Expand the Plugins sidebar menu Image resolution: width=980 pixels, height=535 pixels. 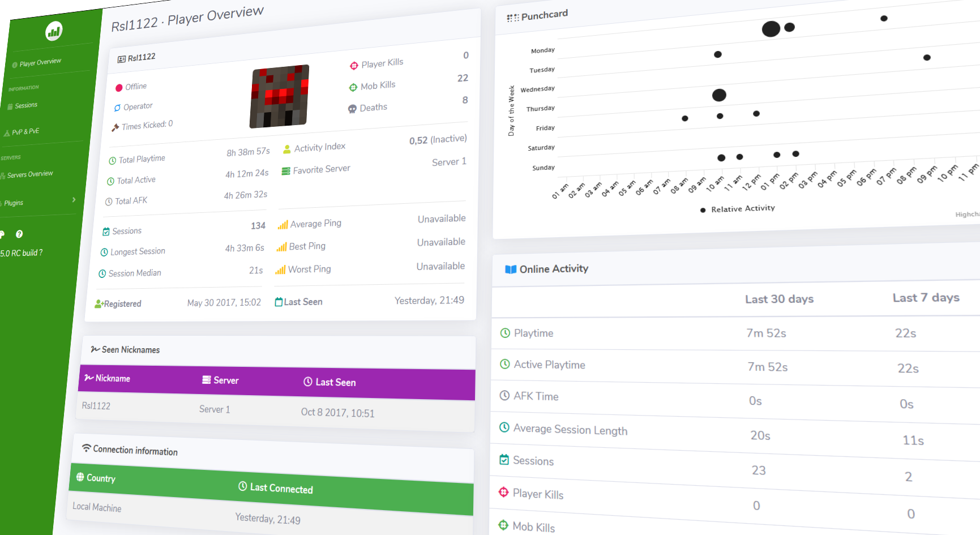click(x=38, y=202)
